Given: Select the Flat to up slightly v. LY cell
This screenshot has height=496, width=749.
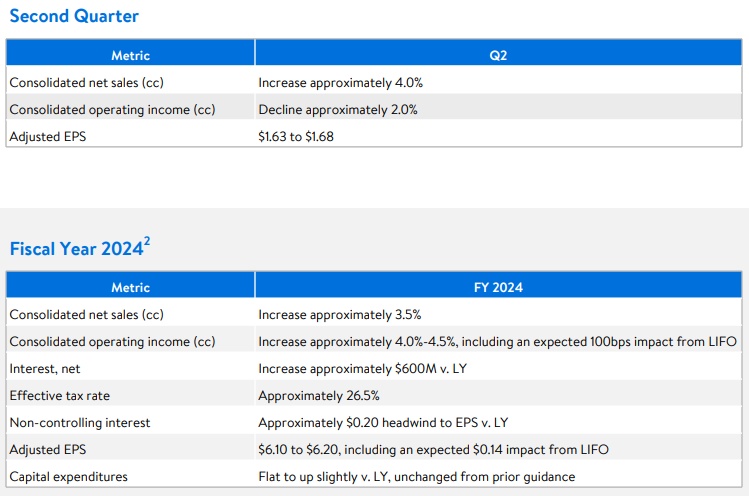Looking at the screenshot, I should coord(416,476).
